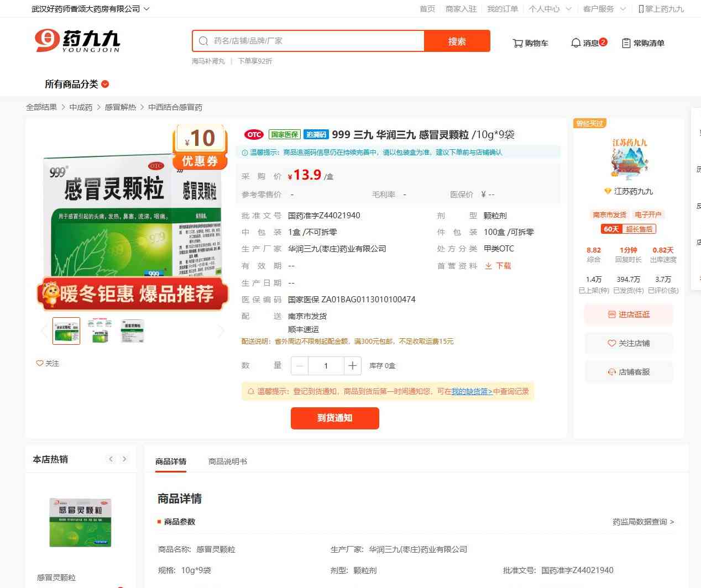Viewport: 701px width, 588px height.
Task: Open the 我的缺货篮 link
Action: [x=472, y=391]
